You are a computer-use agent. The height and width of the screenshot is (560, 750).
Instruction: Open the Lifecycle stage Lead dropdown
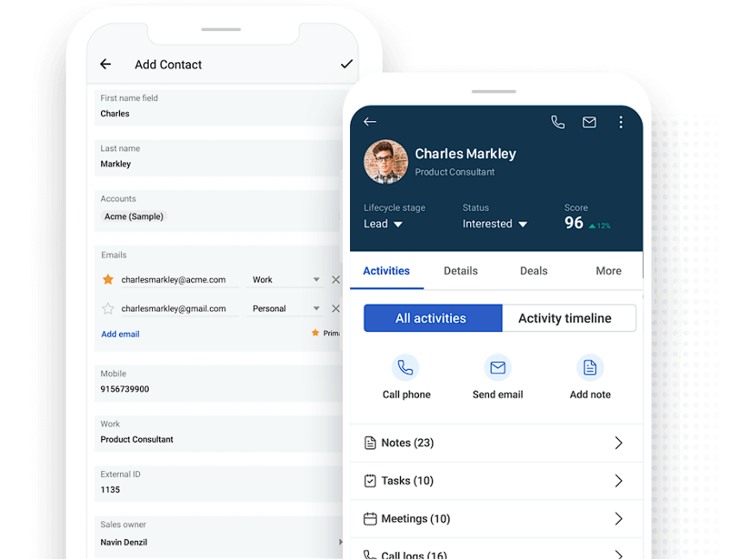pyautogui.click(x=384, y=224)
